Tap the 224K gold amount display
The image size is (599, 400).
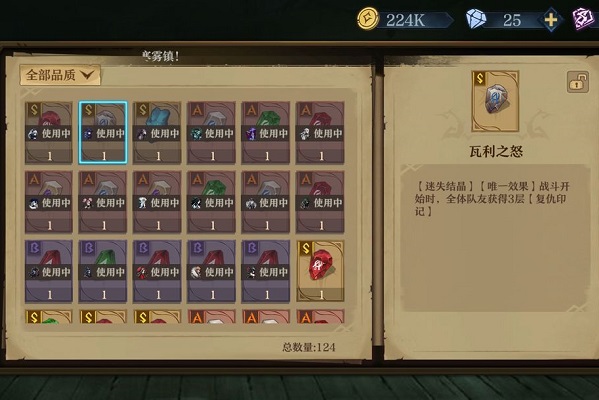(405, 20)
